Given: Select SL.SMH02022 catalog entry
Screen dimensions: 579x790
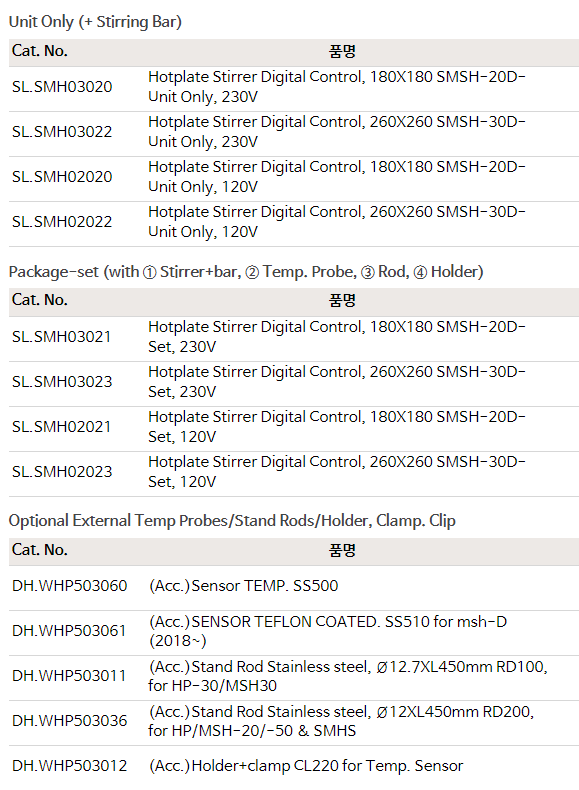Looking at the screenshot, I should point(62,222).
